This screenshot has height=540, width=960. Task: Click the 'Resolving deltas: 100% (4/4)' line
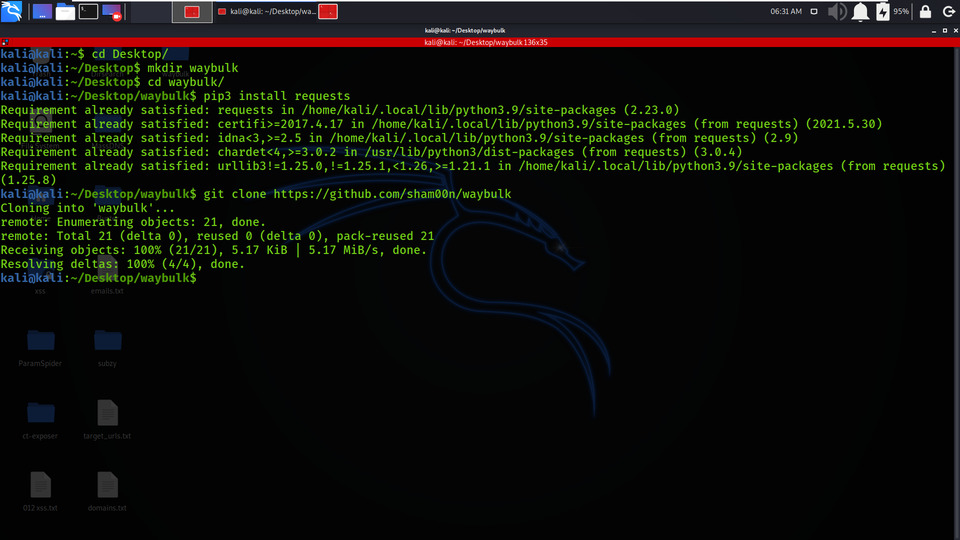(x=122, y=264)
